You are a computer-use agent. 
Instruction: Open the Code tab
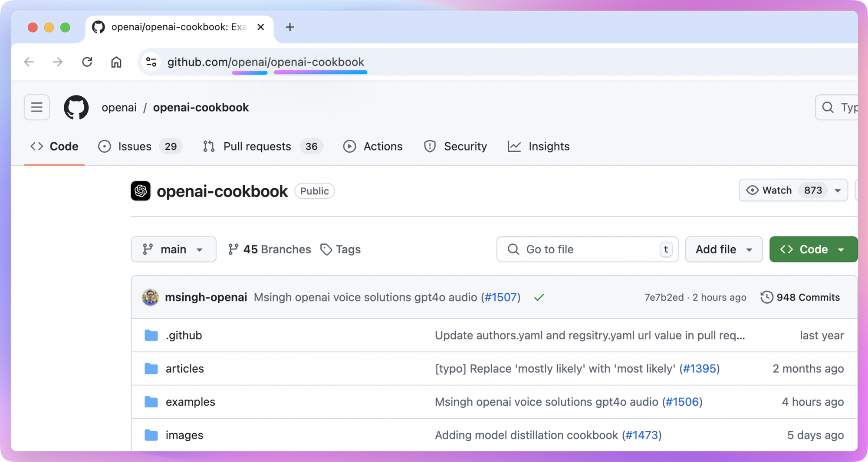54,147
